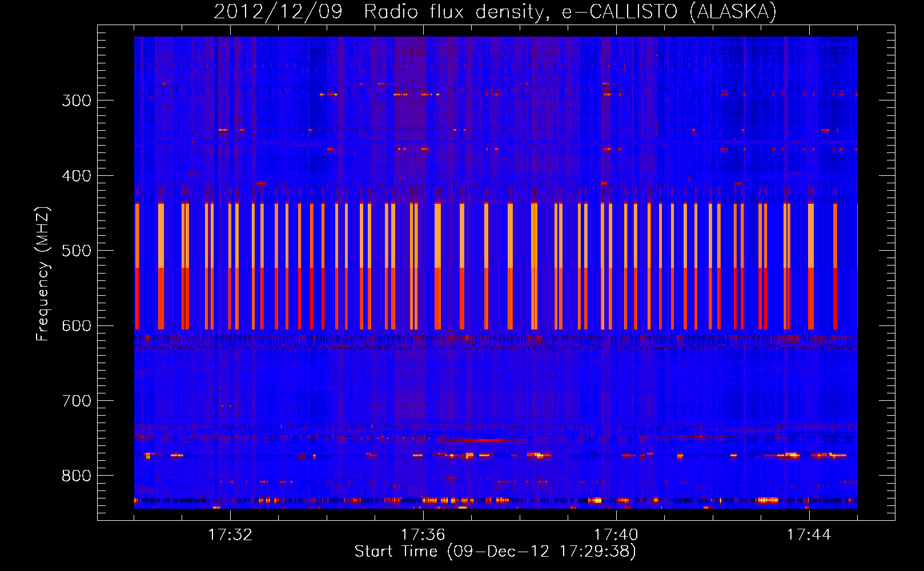924x571 pixels.
Task: Click the 'e-CALLISTO (ALASKA)' text in title
Action: (669, 12)
